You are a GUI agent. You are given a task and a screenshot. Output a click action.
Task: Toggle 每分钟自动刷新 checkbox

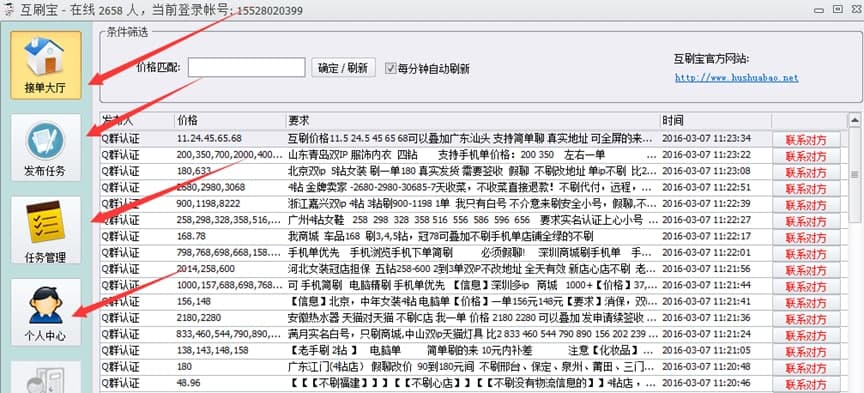(x=391, y=68)
